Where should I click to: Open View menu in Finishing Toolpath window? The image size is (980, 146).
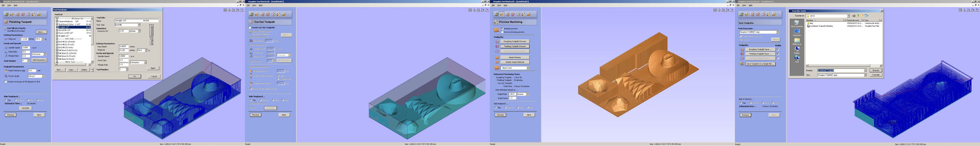(x=9, y=5)
